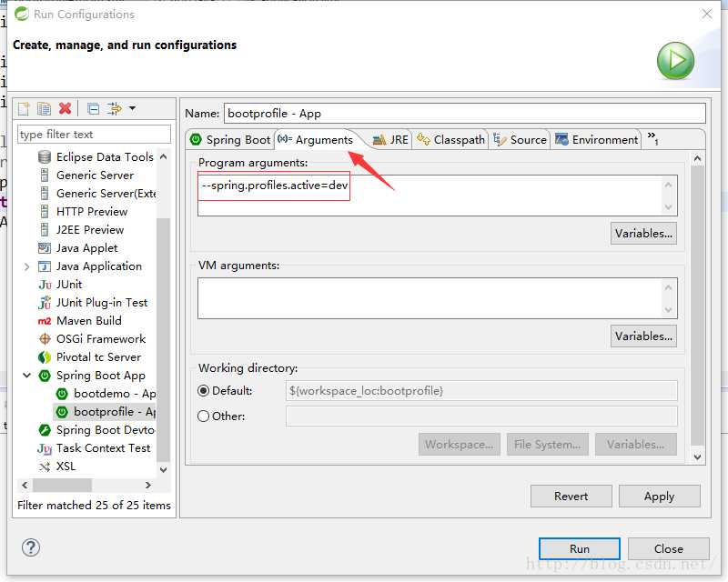Switch to Environment tab
Image resolution: width=728 pixels, height=582 pixels.
click(x=597, y=139)
